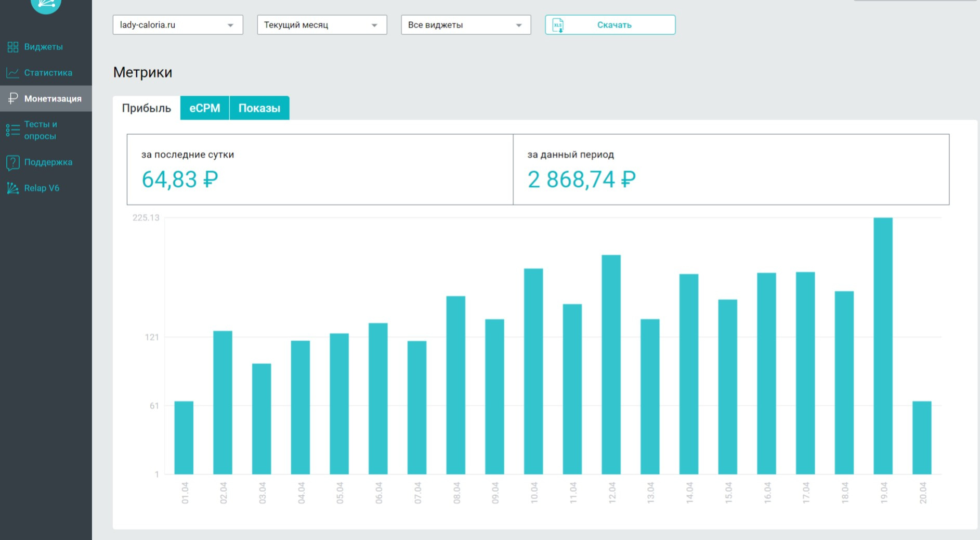Screen dimensions: 980x540
Task: Click the XLS file download icon
Action: (558, 25)
